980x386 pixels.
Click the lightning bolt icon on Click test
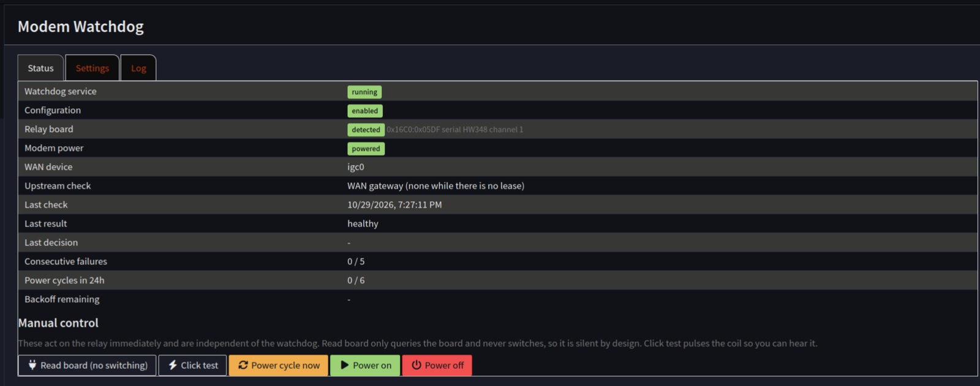[173, 365]
